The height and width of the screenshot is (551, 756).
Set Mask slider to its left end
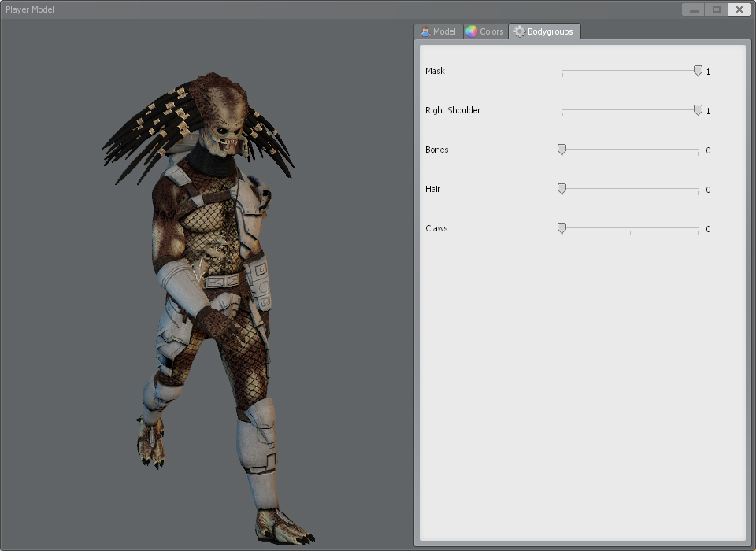pos(562,71)
